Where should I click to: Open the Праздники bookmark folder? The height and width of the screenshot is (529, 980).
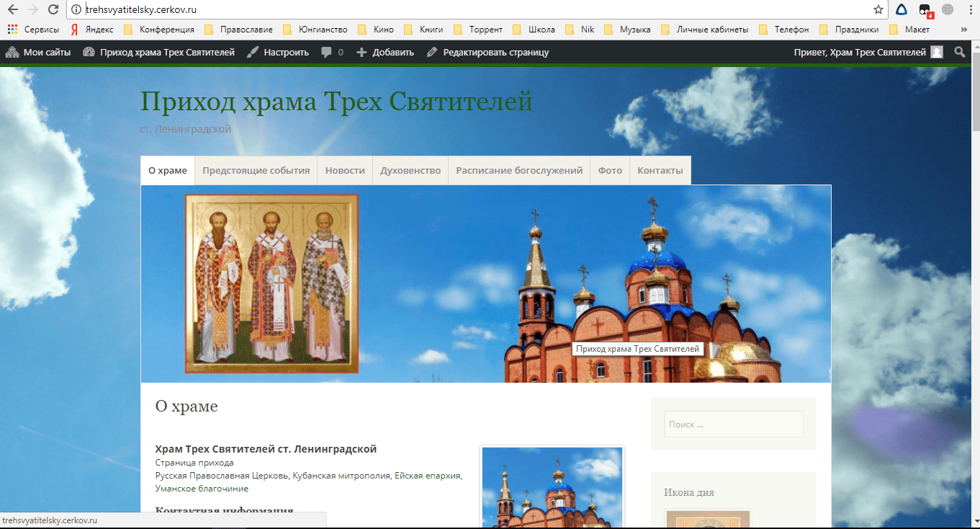pos(849,30)
